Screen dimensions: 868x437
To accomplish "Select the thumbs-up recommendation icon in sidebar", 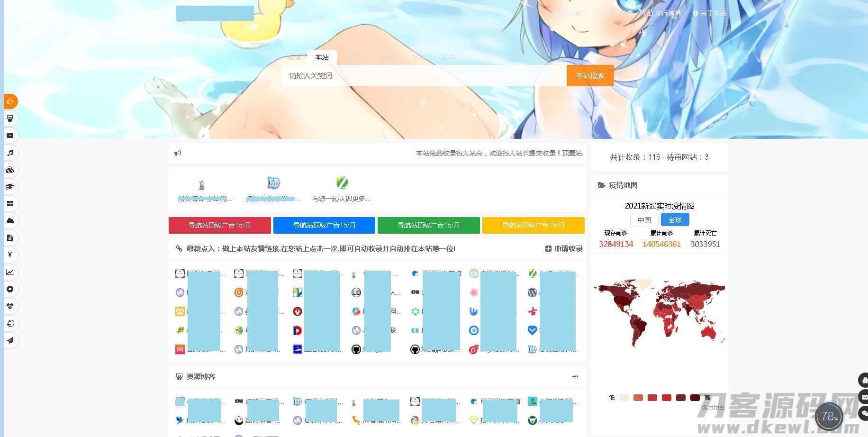I will point(10,101).
